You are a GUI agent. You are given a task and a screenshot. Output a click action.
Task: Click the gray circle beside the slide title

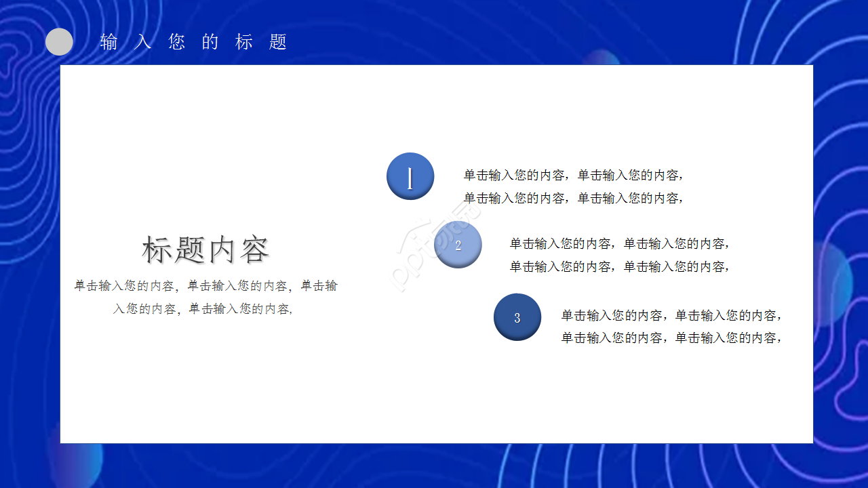pyautogui.click(x=59, y=41)
